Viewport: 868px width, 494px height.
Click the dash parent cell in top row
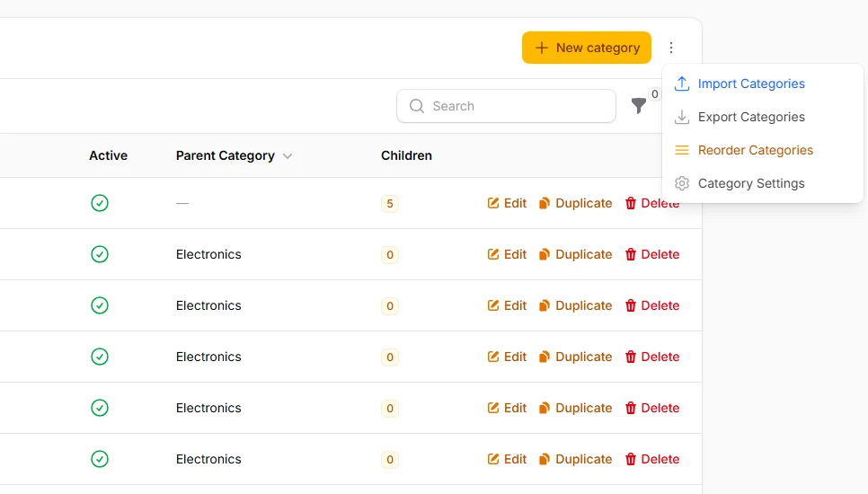(x=182, y=203)
